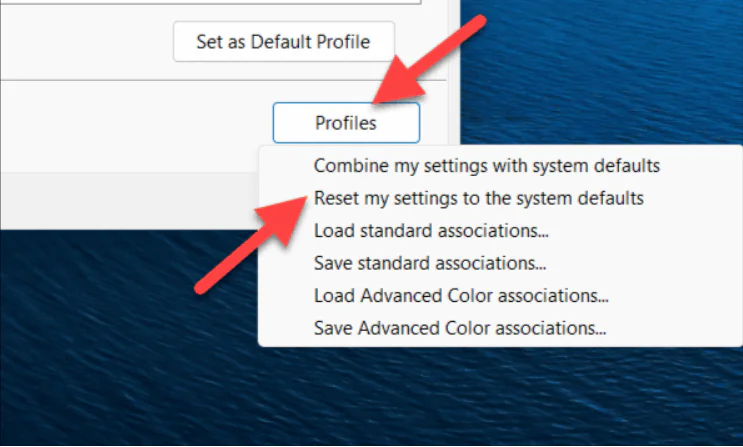
Task: Load associations for Advanced Color
Action: [461, 296]
